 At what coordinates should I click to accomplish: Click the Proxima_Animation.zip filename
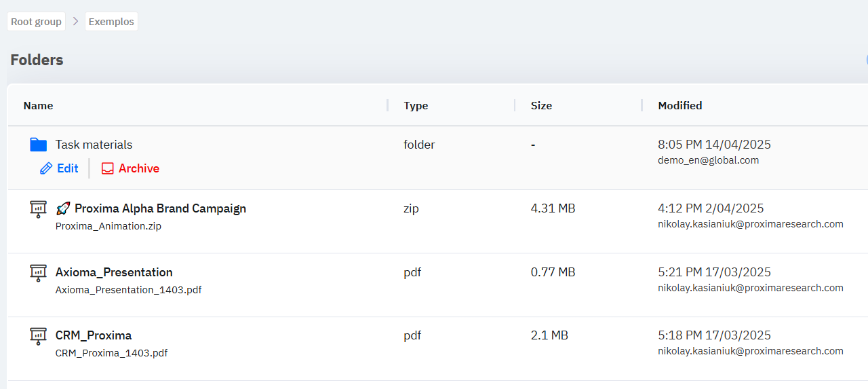pos(108,226)
